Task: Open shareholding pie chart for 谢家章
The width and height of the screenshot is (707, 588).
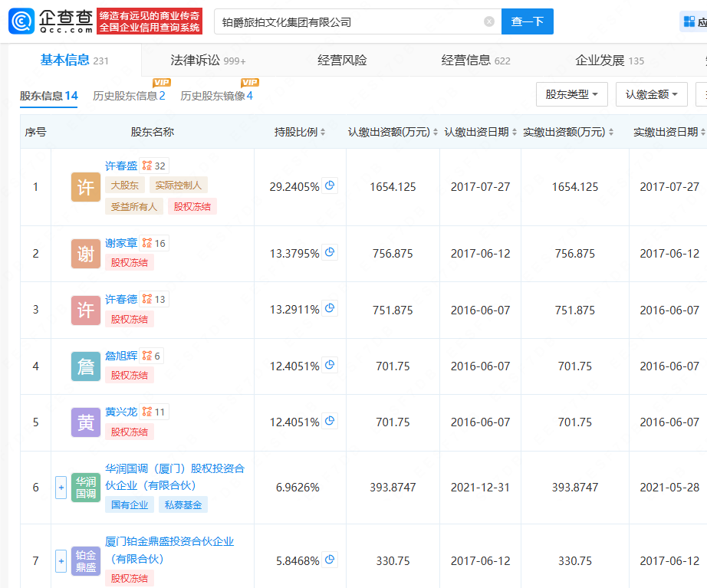Action: point(330,252)
